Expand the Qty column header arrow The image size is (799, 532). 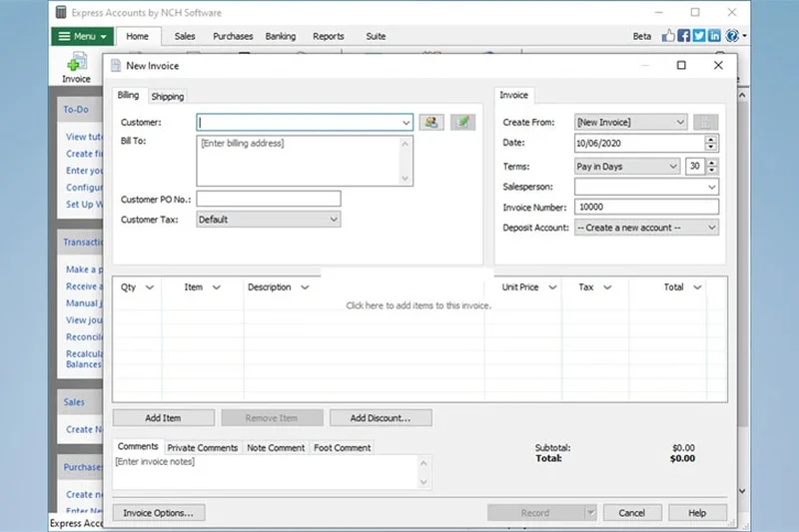point(149,287)
